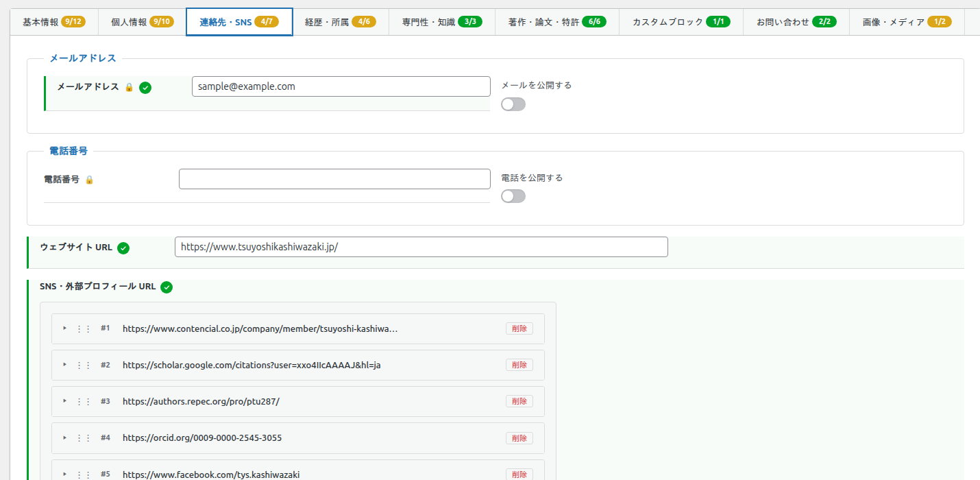Click the orcid.org/0009-0000-2545-3055 text
This screenshot has width=980, height=480.
(202, 437)
